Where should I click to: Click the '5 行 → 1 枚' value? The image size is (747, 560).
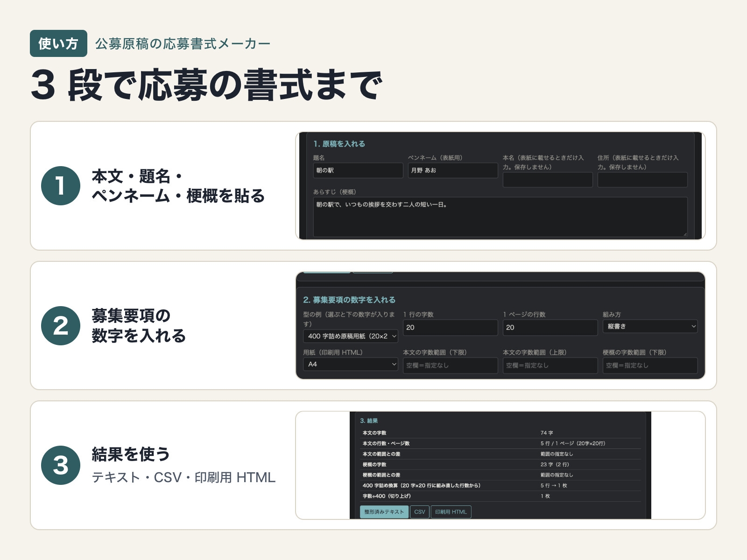[x=554, y=486]
